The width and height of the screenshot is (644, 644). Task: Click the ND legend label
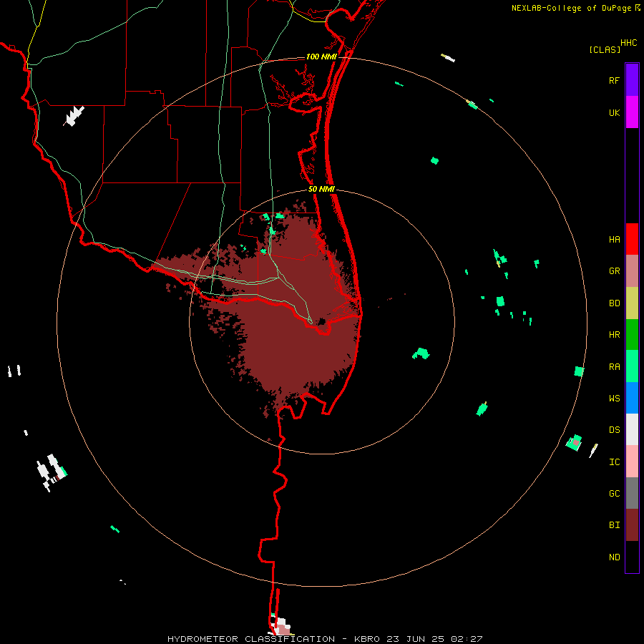click(x=614, y=557)
